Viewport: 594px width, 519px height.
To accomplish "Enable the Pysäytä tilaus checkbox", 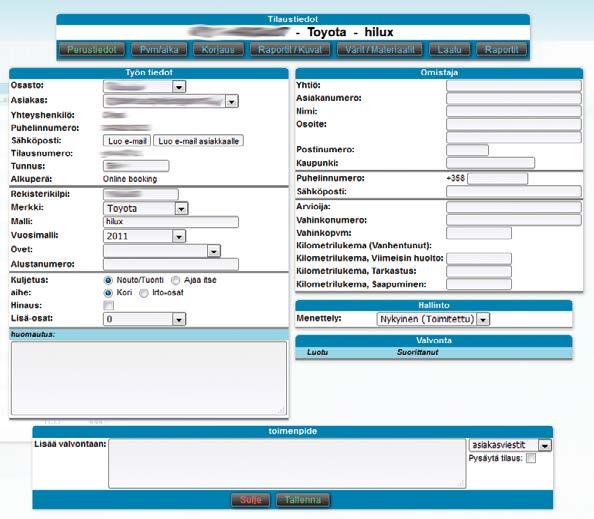I will coord(531,458).
